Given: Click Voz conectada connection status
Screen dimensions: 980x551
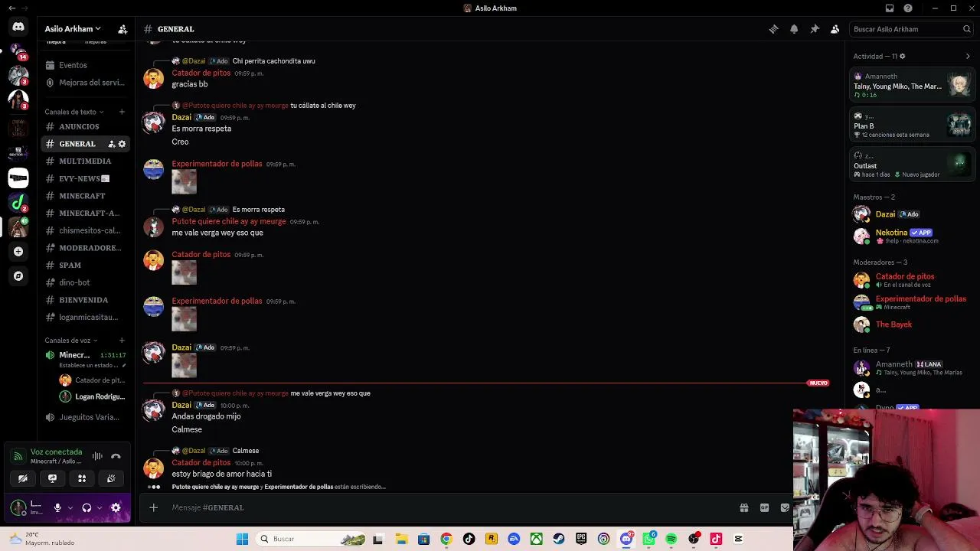Looking at the screenshot, I should [x=56, y=452].
